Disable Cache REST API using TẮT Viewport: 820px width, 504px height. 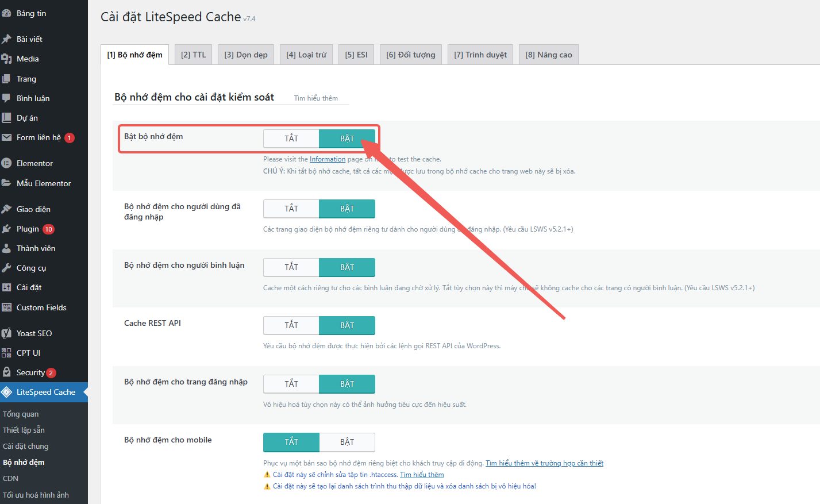(291, 325)
